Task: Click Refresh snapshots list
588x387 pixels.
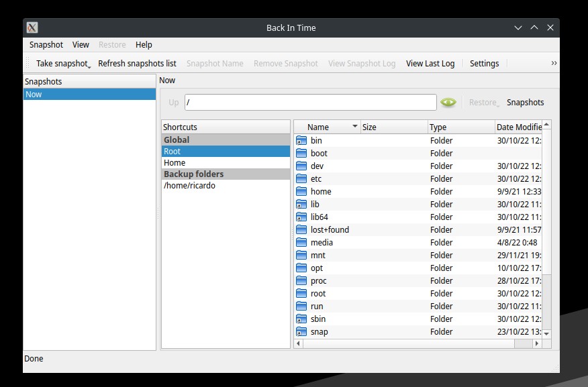Action: (137, 63)
